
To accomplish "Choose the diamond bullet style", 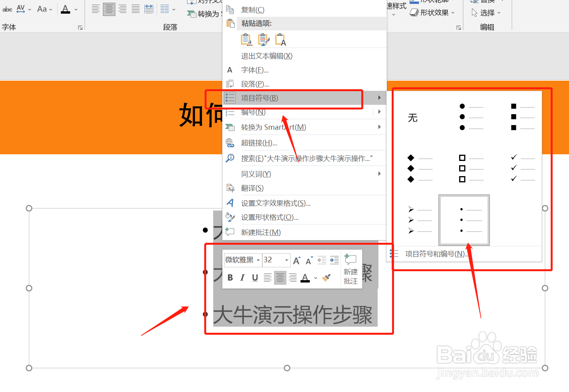I will pyautogui.click(x=413, y=169).
